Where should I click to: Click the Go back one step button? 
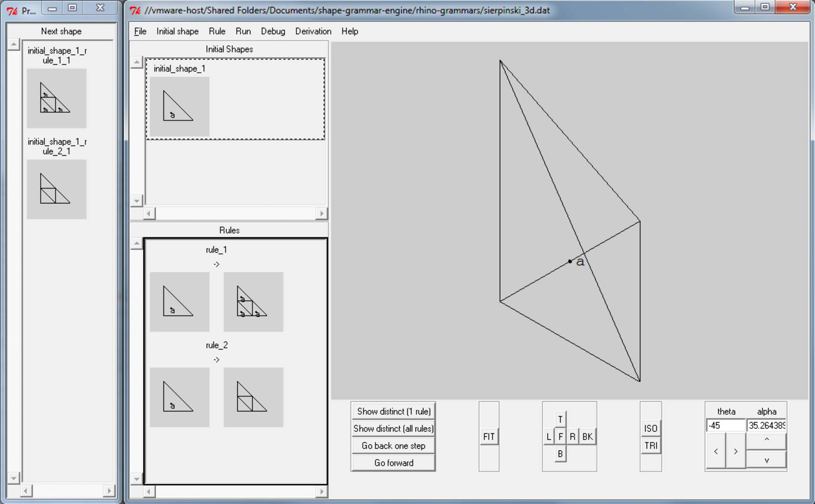[393, 445]
